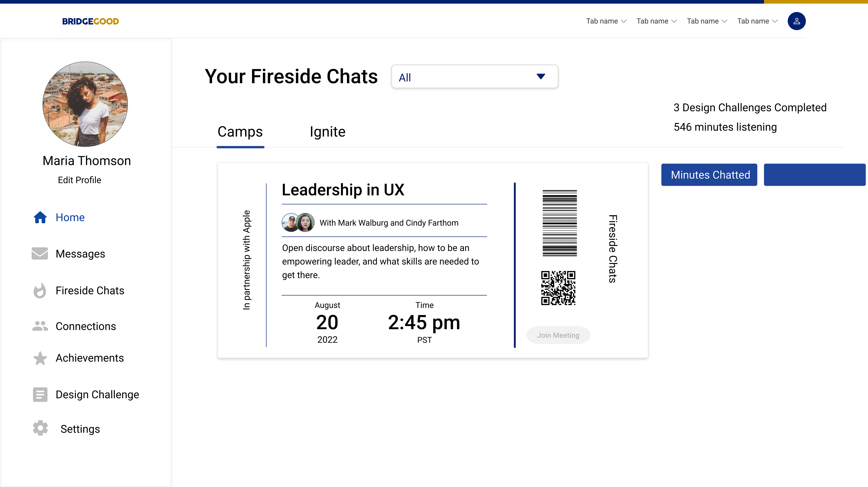868x487 pixels.
Task: Select the Camps tab
Action: (240, 132)
